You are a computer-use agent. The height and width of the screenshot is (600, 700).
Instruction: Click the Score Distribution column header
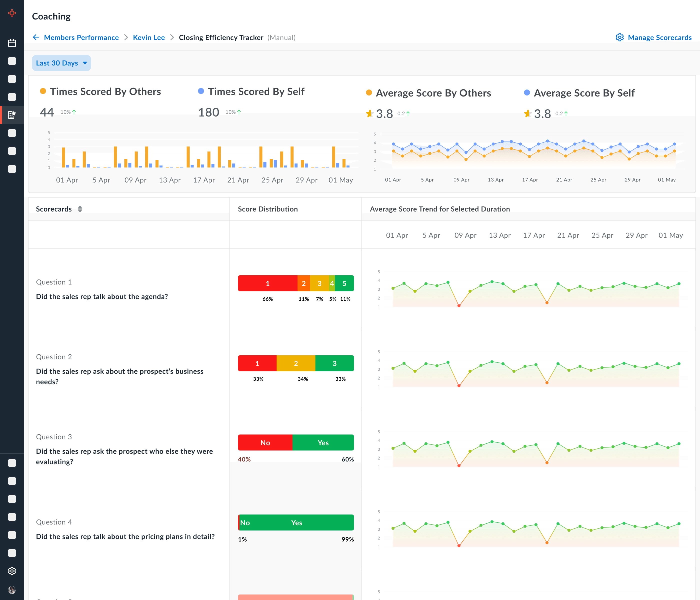click(267, 209)
